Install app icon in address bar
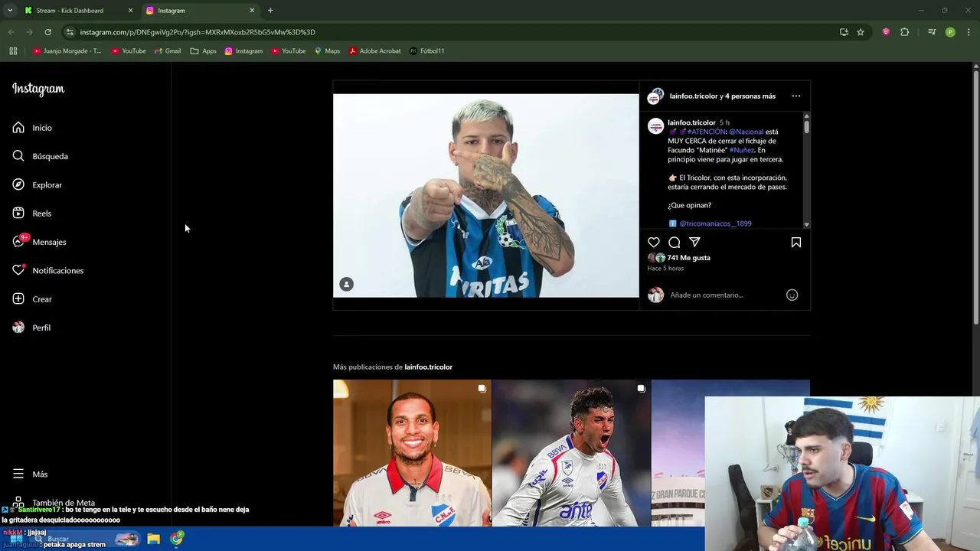980x551 pixels. pos(844,32)
